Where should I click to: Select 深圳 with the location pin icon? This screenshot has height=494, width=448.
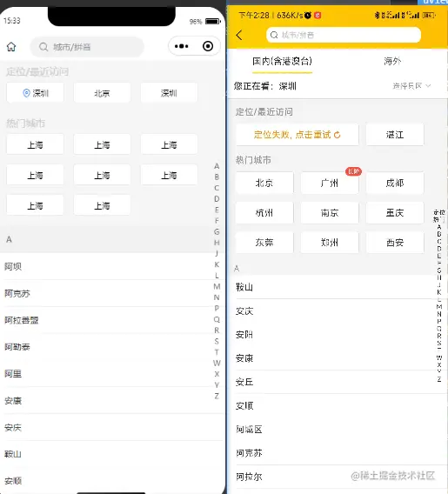[36, 93]
